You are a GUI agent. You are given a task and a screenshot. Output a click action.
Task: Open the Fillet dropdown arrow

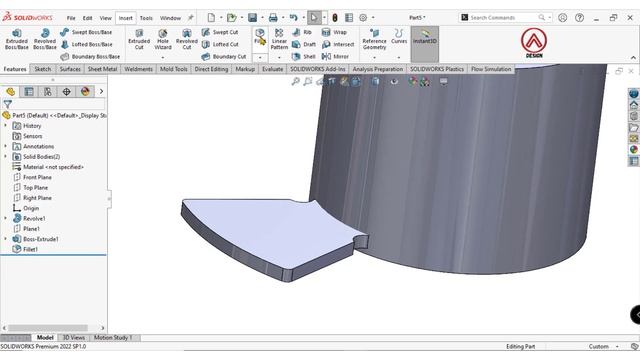[260, 57]
